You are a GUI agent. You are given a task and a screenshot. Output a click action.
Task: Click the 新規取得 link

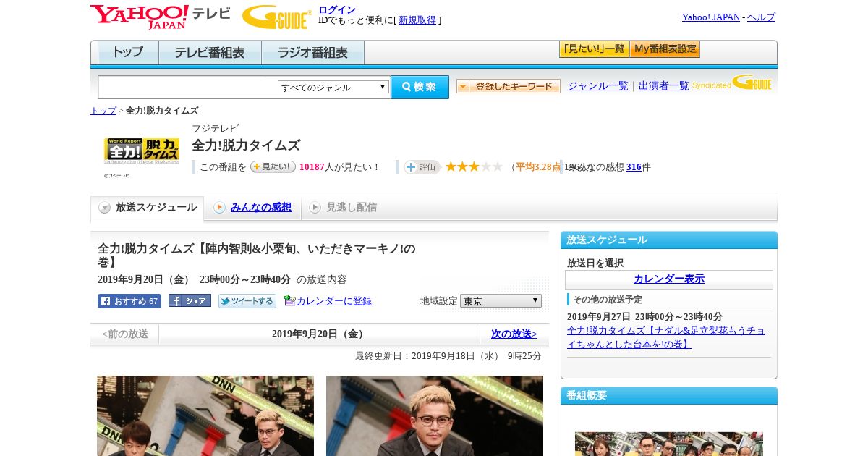pyautogui.click(x=417, y=20)
